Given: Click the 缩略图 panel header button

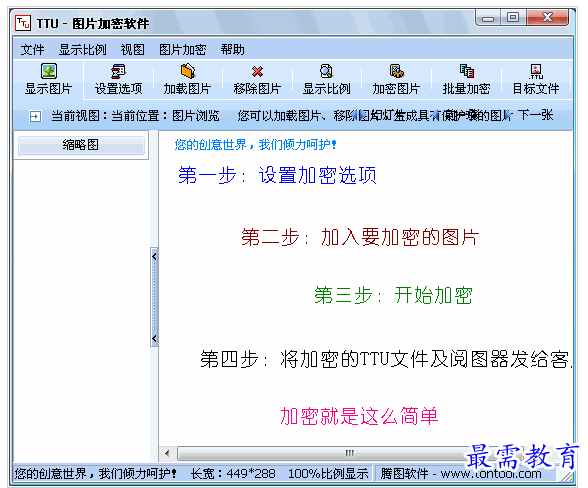Looking at the screenshot, I should 81,145.
